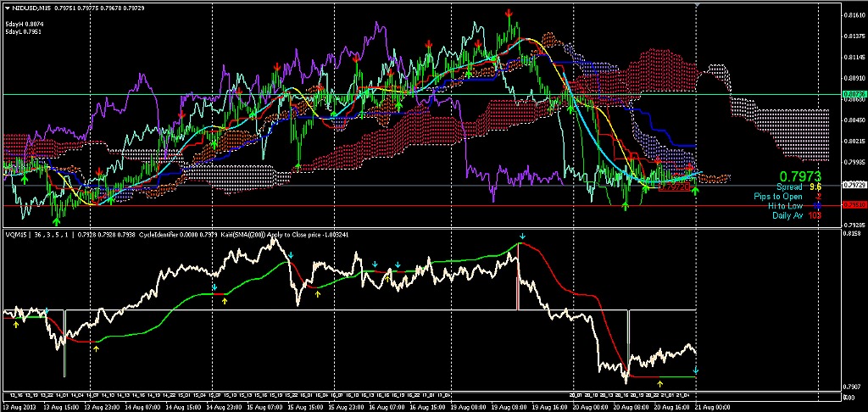868x412 pixels.
Task: Click the cyan down arrow at the indicator's 19 Aug peak
Action: tap(522, 237)
